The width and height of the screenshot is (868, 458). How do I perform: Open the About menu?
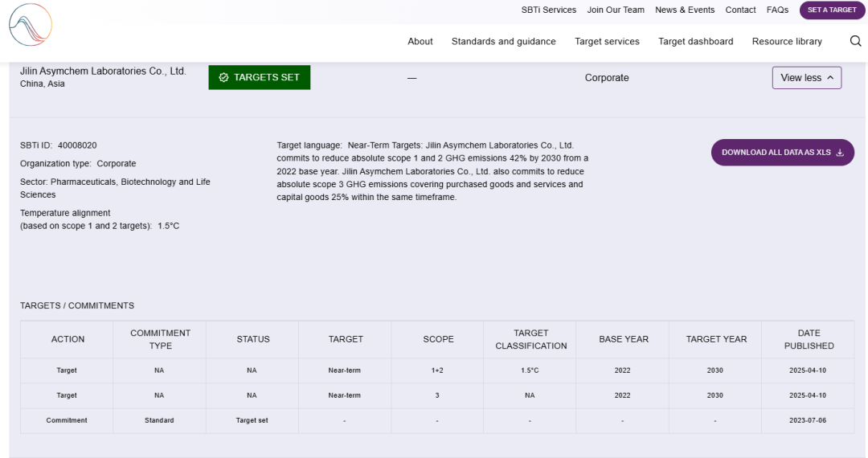[x=420, y=42]
